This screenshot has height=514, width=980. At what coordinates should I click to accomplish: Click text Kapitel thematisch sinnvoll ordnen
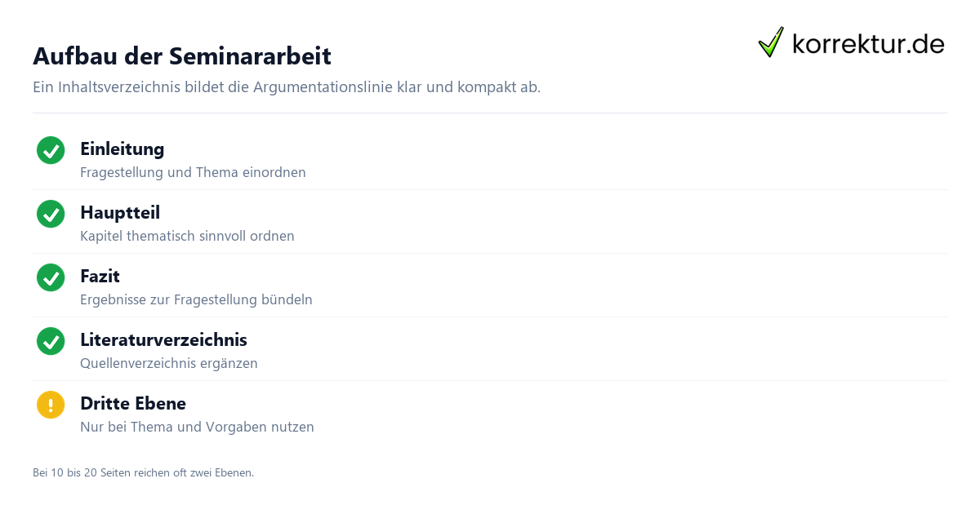point(187,237)
